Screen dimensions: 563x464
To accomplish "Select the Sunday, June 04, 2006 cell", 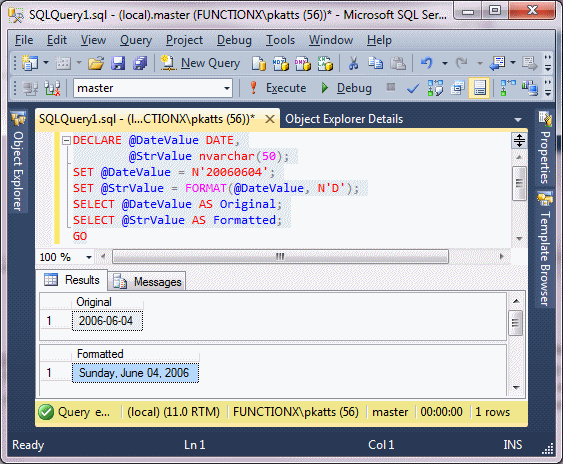I will tap(135, 373).
